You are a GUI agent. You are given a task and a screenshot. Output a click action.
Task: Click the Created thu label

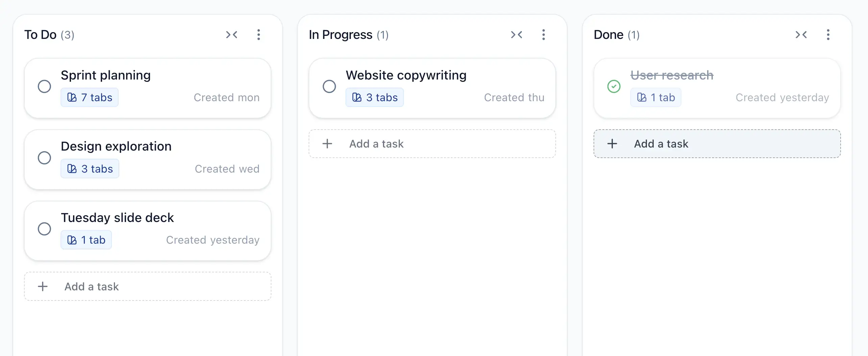pos(514,97)
